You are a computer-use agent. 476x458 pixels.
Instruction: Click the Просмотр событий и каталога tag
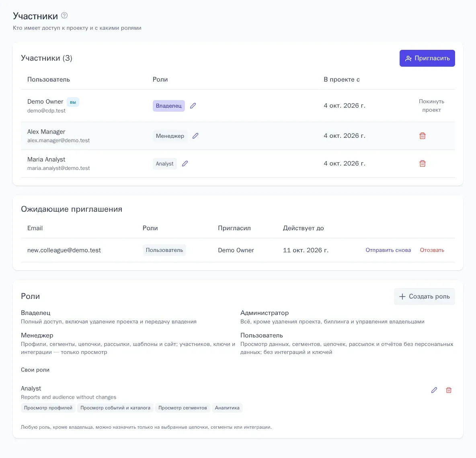115,408
